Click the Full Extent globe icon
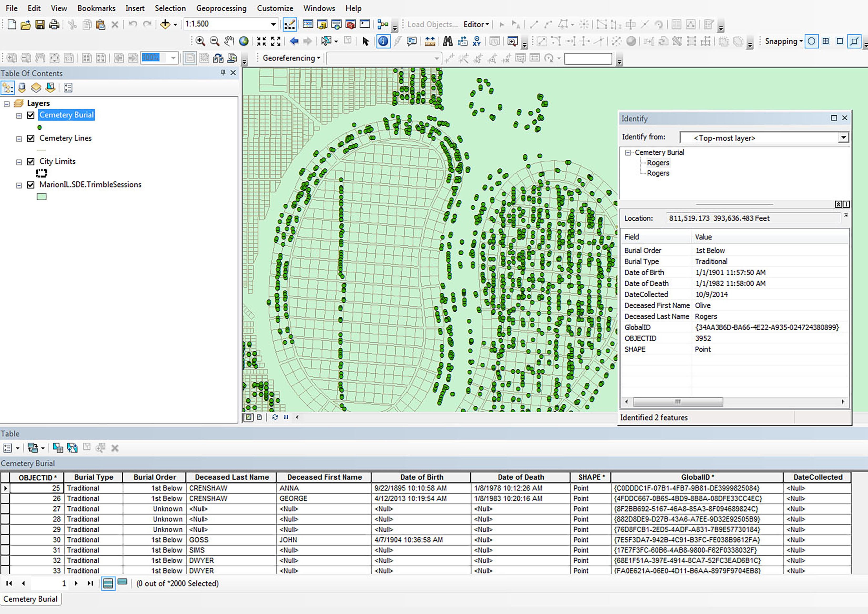This screenshot has width=868, height=614. tap(244, 41)
